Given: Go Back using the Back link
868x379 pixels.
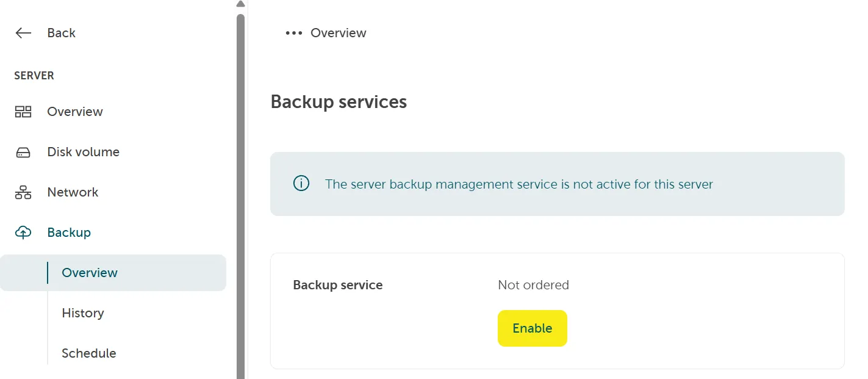Looking at the screenshot, I should tap(60, 32).
